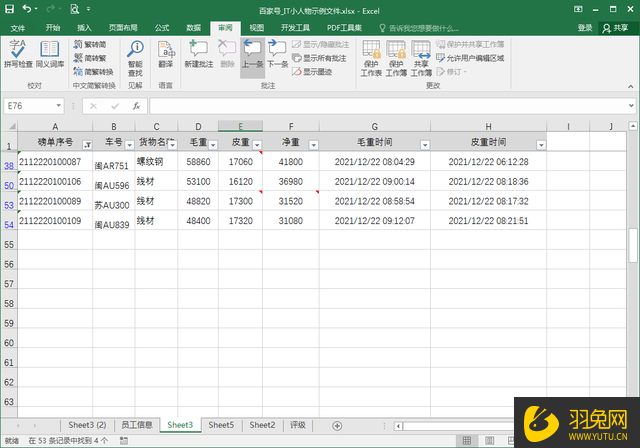This screenshot has height=448, width=640.
Task: Select cell 苏AU300
Action: [113, 202]
